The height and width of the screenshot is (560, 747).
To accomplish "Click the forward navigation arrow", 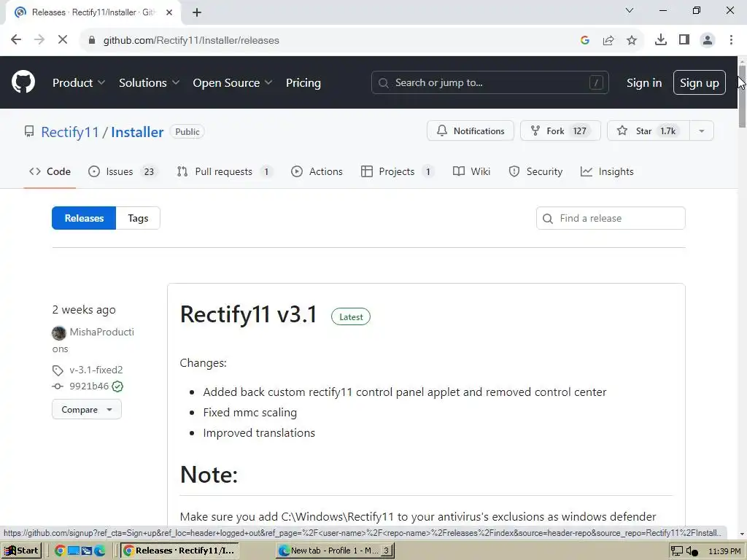I will pyautogui.click(x=39, y=40).
